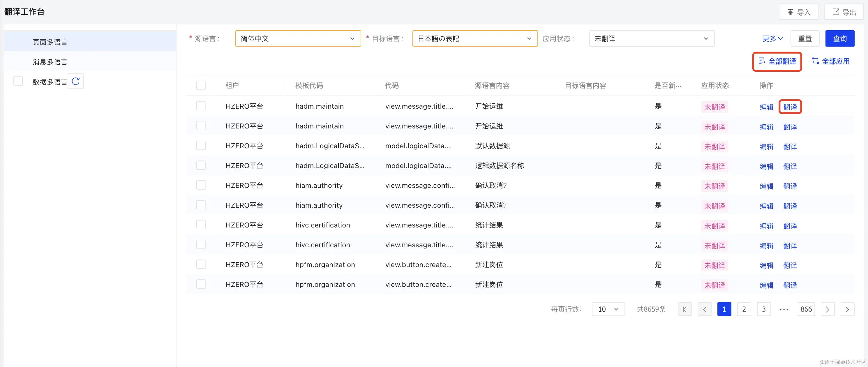868x367 pixels.
Task: Click the refresh icon beside 数据多语言
Action: tap(76, 81)
